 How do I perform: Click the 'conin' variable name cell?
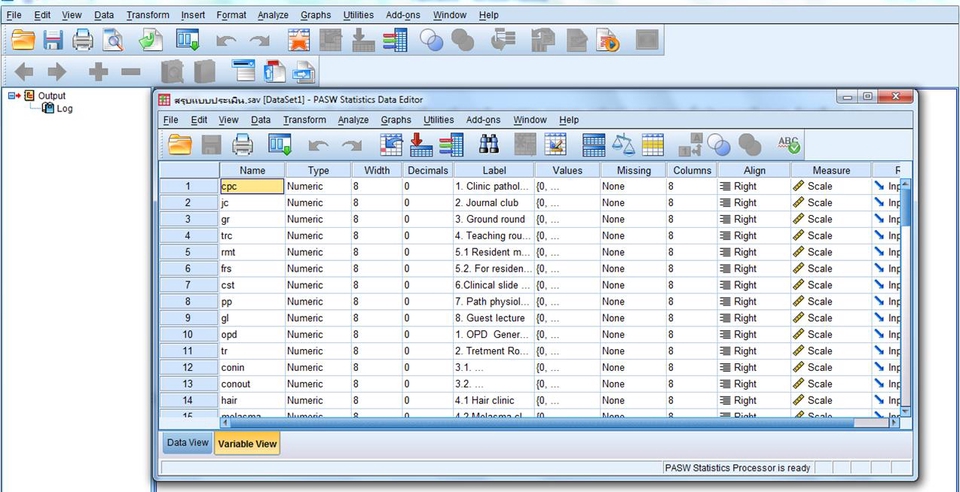pos(252,367)
